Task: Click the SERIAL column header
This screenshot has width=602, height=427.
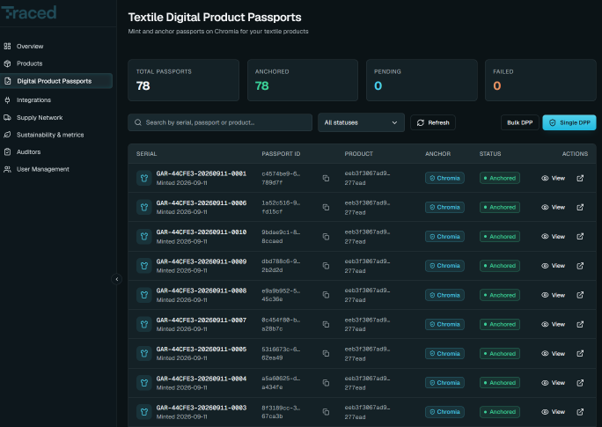Action: tap(146, 154)
